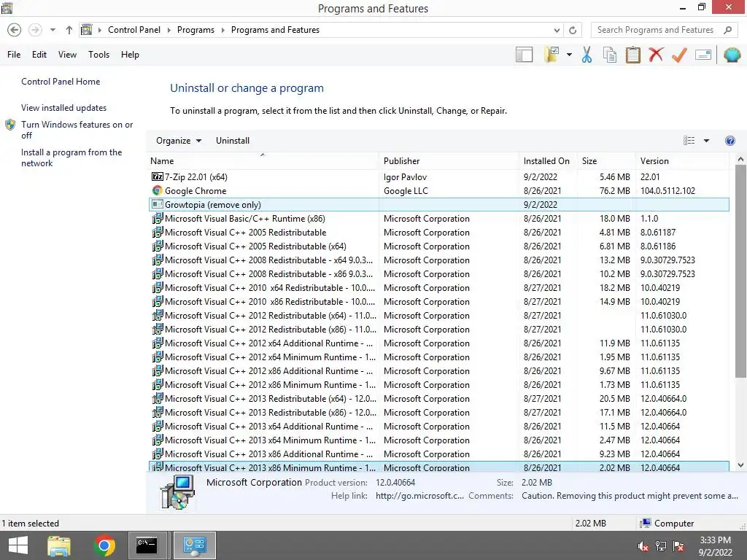Click the details pane installer icon
This screenshot has height=560, width=747.
tap(177, 492)
